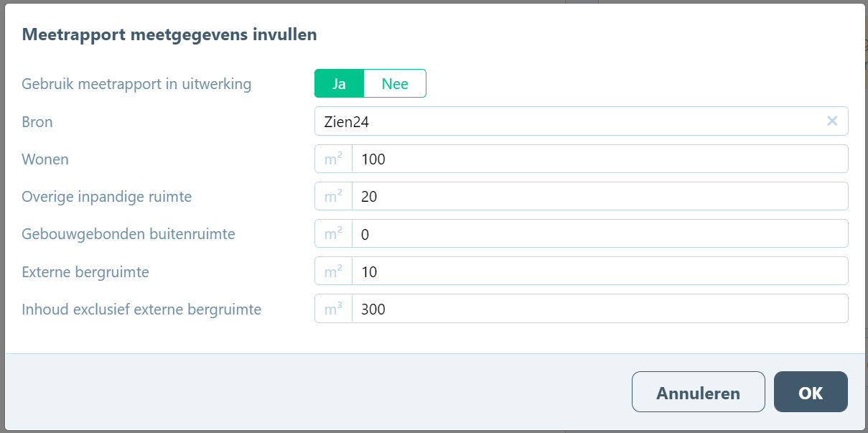Click into Externe bergruimte field with 10
Screen dimensions: 868x433
[599, 271]
